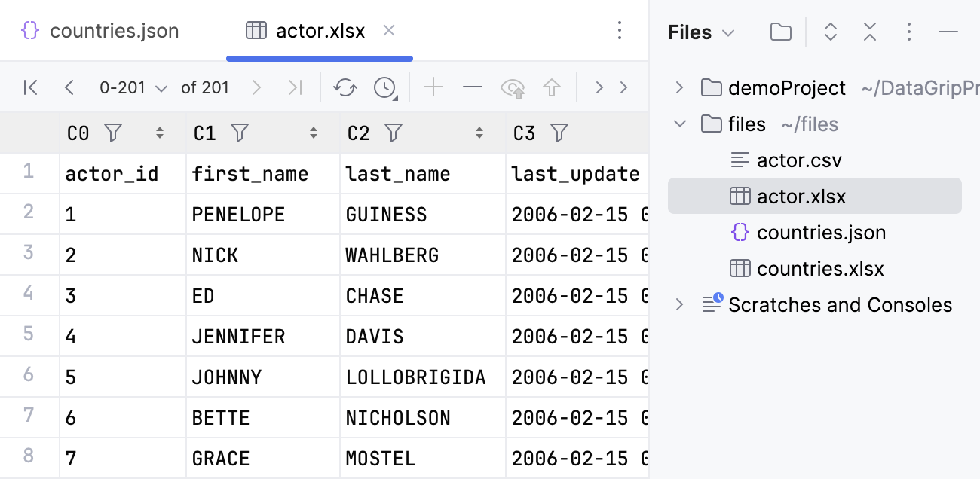The height and width of the screenshot is (479, 980).
Task: Jump to the first record
Action: (30, 87)
